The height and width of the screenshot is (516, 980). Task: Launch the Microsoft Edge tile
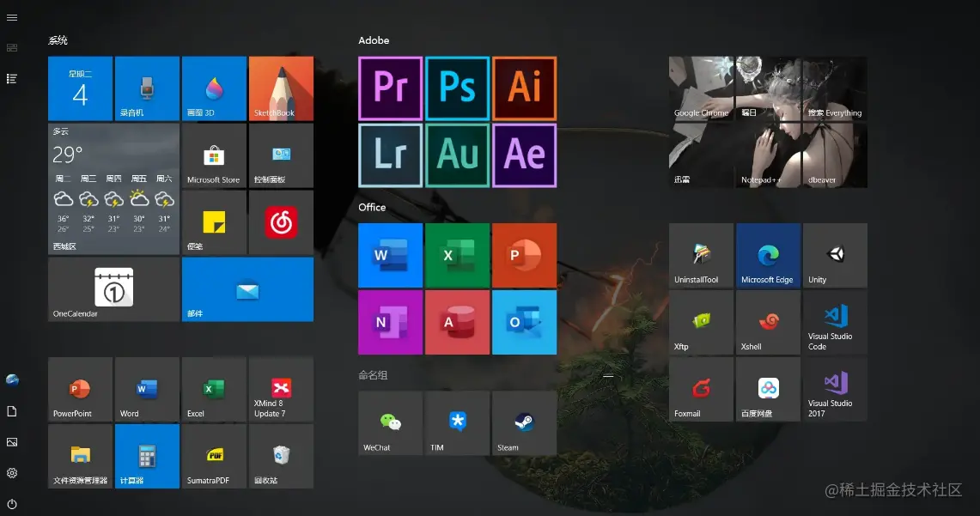point(768,255)
